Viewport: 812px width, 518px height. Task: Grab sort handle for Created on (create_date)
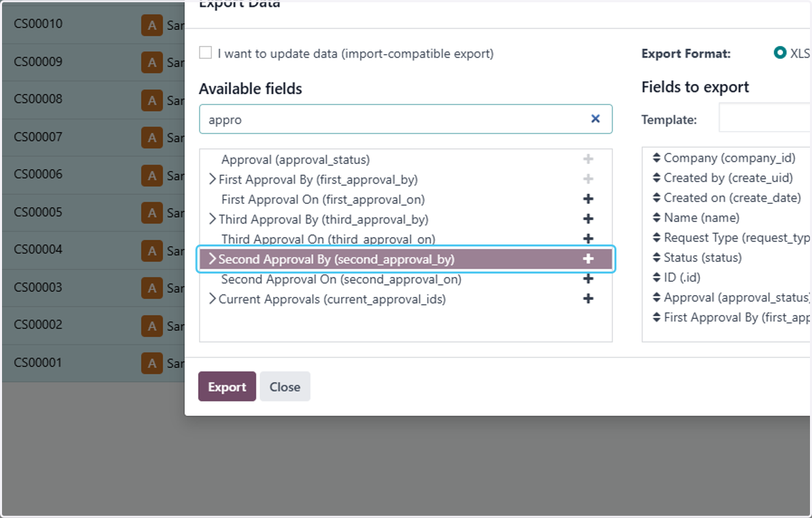pyautogui.click(x=656, y=198)
